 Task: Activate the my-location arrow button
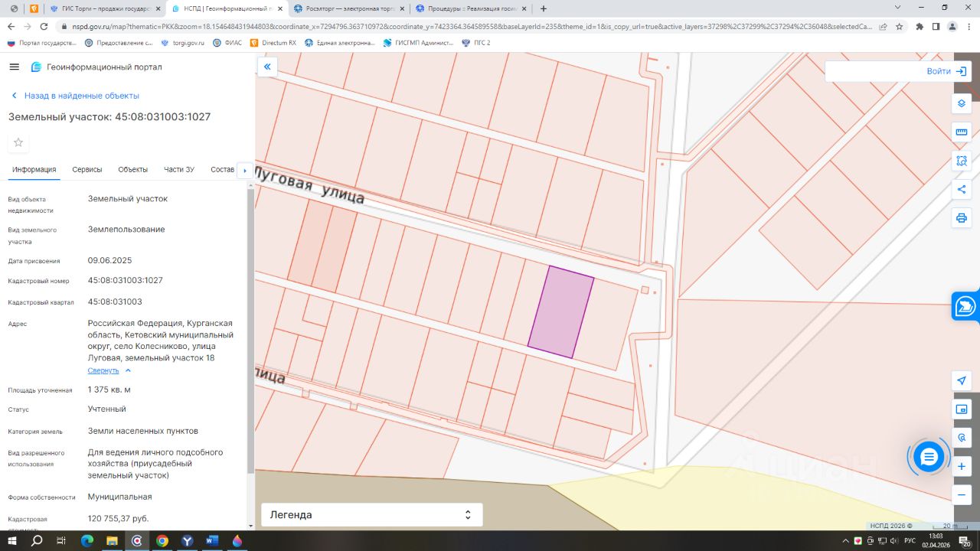click(x=962, y=380)
